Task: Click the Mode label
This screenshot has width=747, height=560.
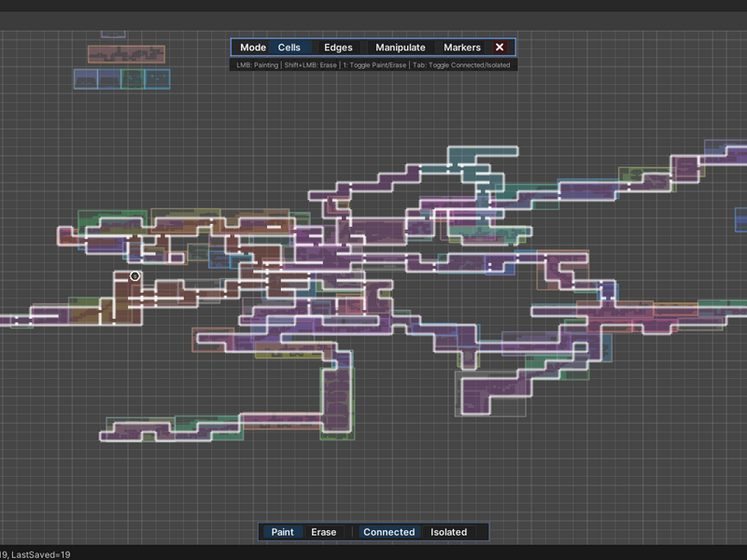Action: point(253,48)
